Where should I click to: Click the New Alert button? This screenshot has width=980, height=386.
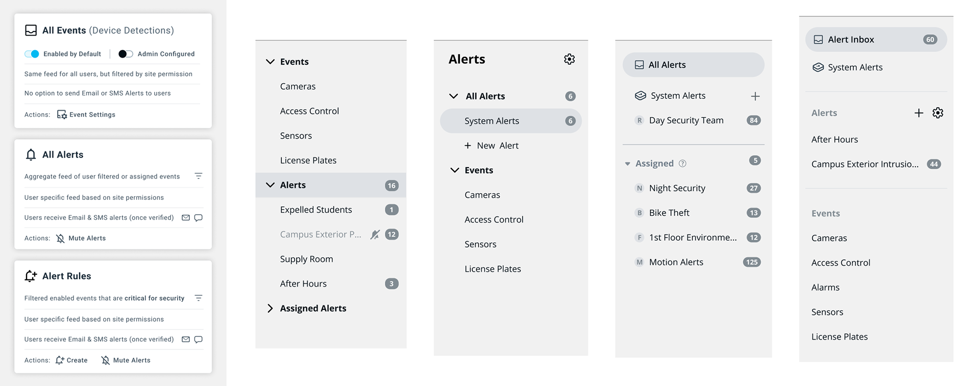pyautogui.click(x=492, y=146)
